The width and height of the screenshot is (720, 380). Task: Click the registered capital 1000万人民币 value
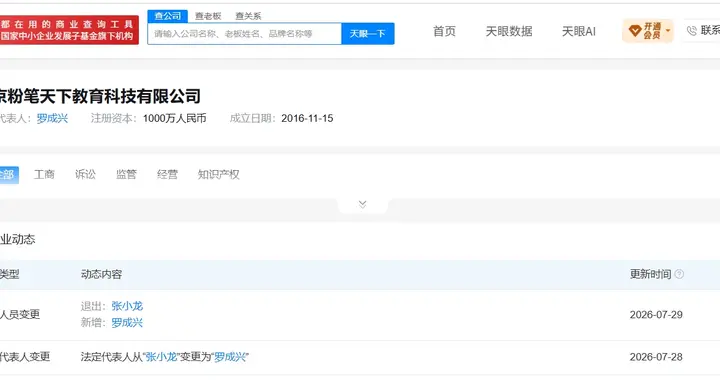pos(174,118)
